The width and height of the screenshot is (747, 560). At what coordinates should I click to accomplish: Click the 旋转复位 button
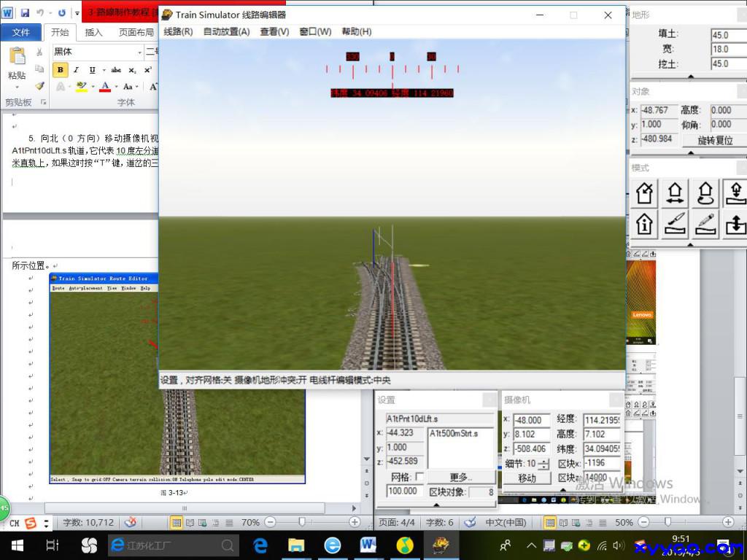click(714, 140)
